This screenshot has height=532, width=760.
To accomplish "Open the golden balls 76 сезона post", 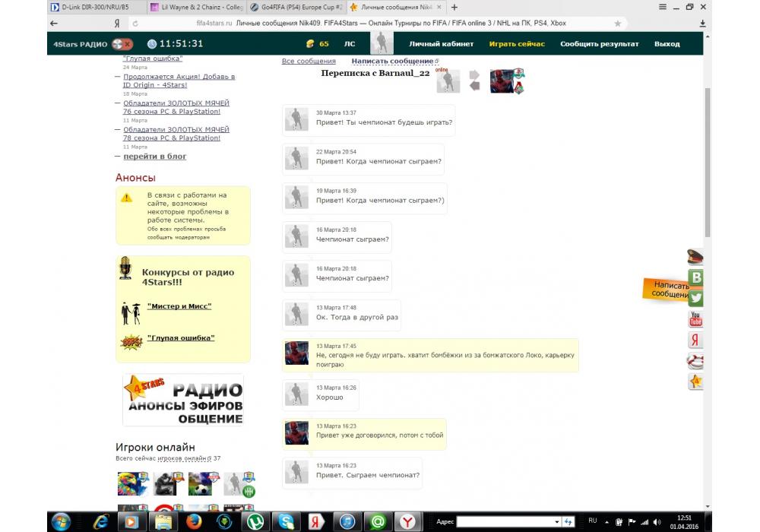I will coord(176,107).
